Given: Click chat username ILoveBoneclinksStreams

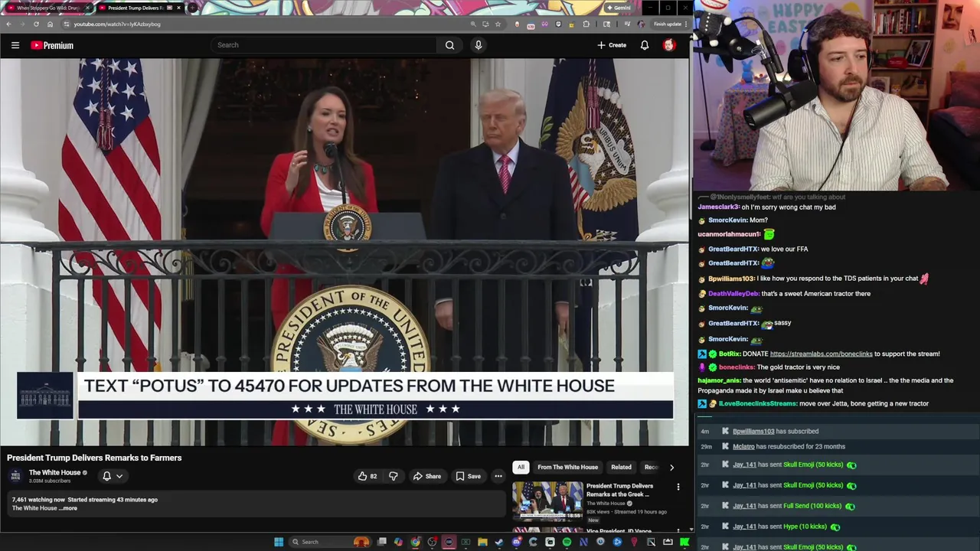Looking at the screenshot, I should tap(758, 403).
